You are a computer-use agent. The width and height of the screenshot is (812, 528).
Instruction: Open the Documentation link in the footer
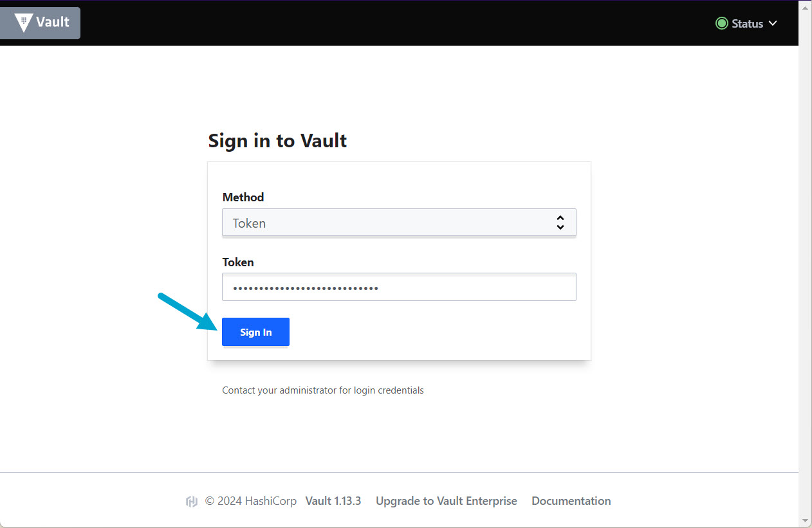pyautogui.click(x=571, y=500)
